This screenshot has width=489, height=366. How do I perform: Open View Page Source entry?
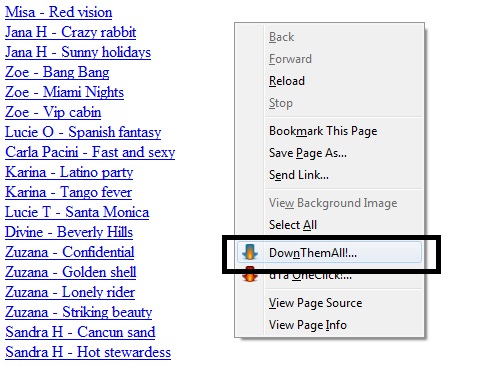[x=315, y=303]
